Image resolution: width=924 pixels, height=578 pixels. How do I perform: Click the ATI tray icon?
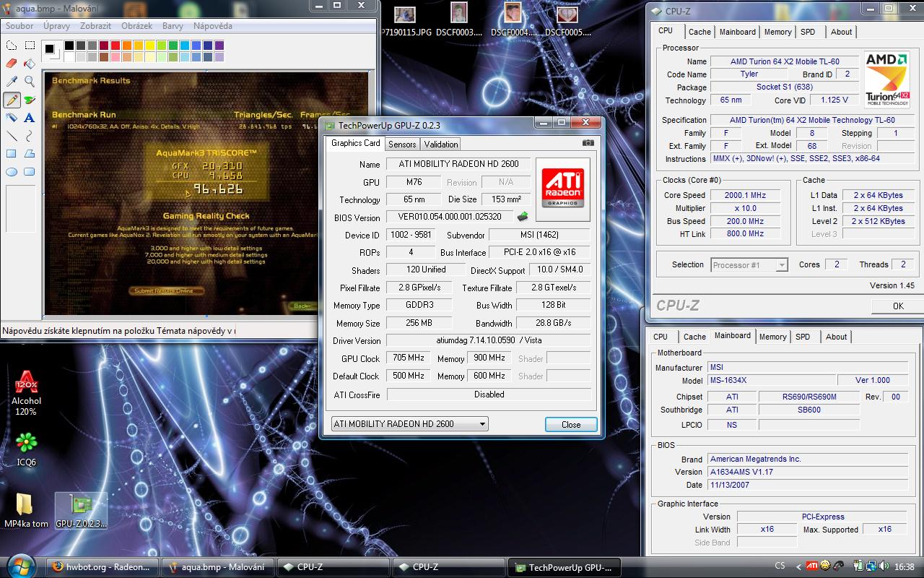click(812, 566)
